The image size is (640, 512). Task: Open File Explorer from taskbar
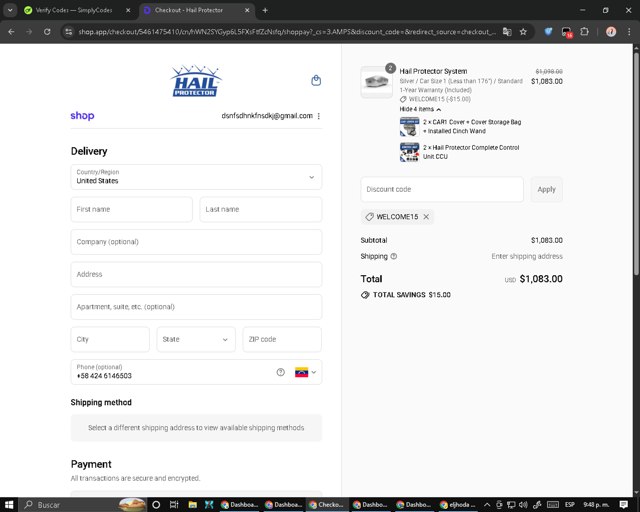point(192,505)
